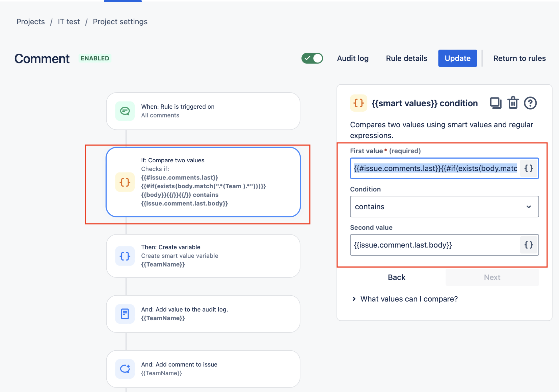The height and width of the screenshot is (392, 559).
Task: Click the trash delete icon
Action: click(513, 103)
